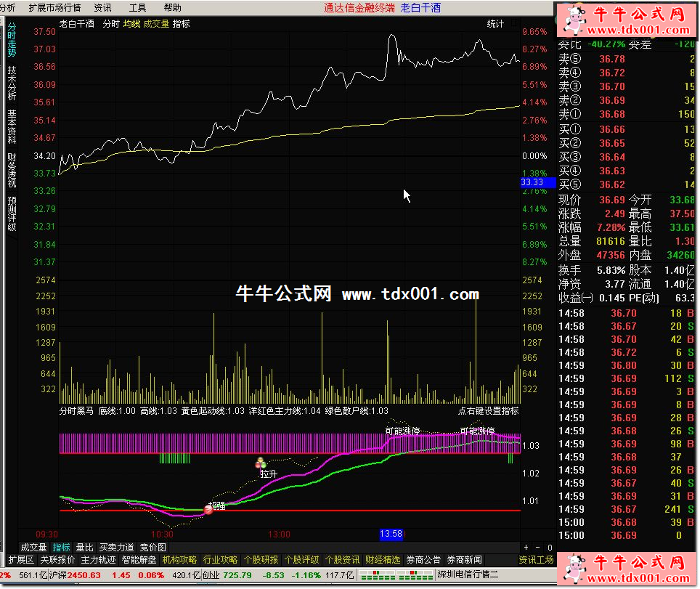Open the 财经精选 tab

[x=383, y=559]
